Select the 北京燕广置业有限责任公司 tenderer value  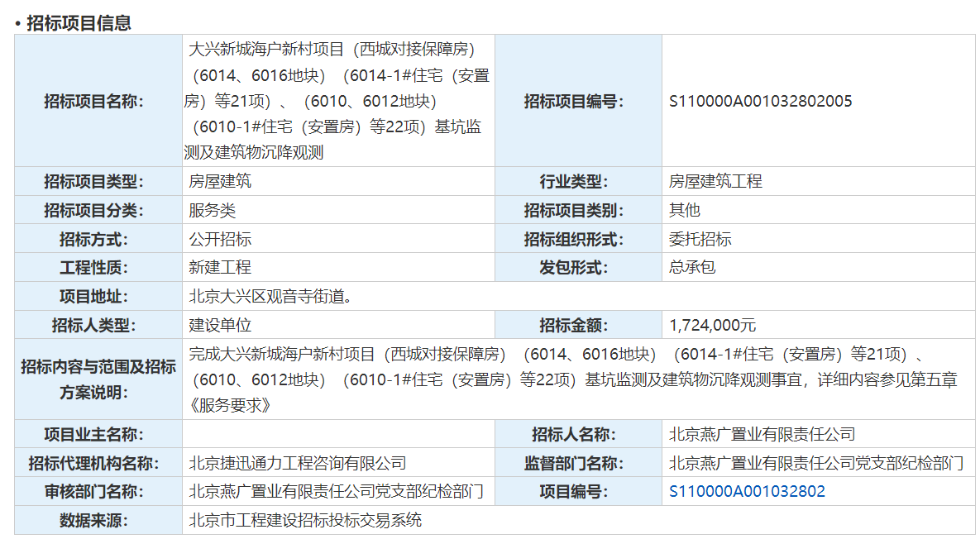tap(762, 434)
